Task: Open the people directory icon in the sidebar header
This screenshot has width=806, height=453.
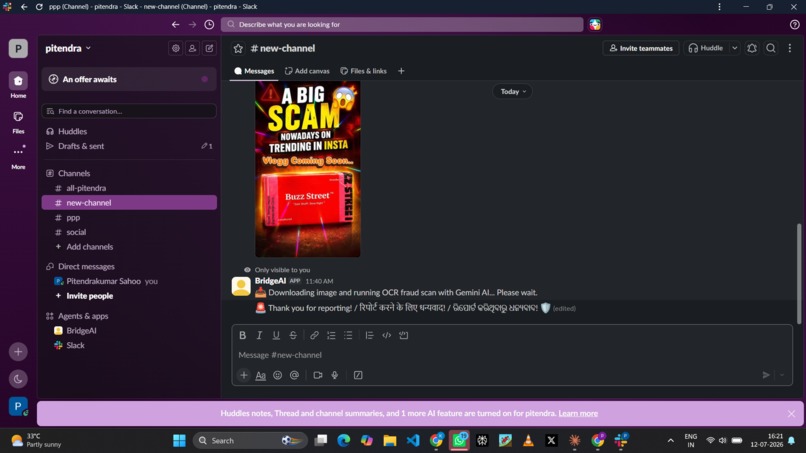Action: (x=192, y=48)
